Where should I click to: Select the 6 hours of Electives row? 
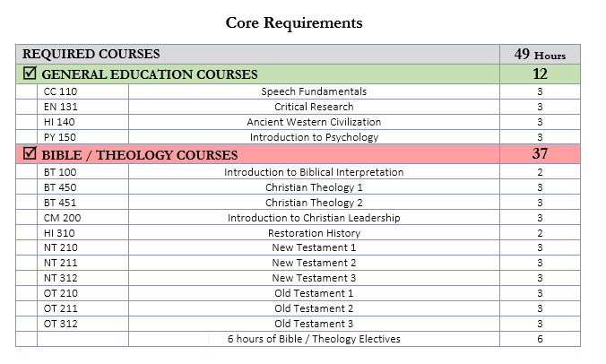point(314,339)
